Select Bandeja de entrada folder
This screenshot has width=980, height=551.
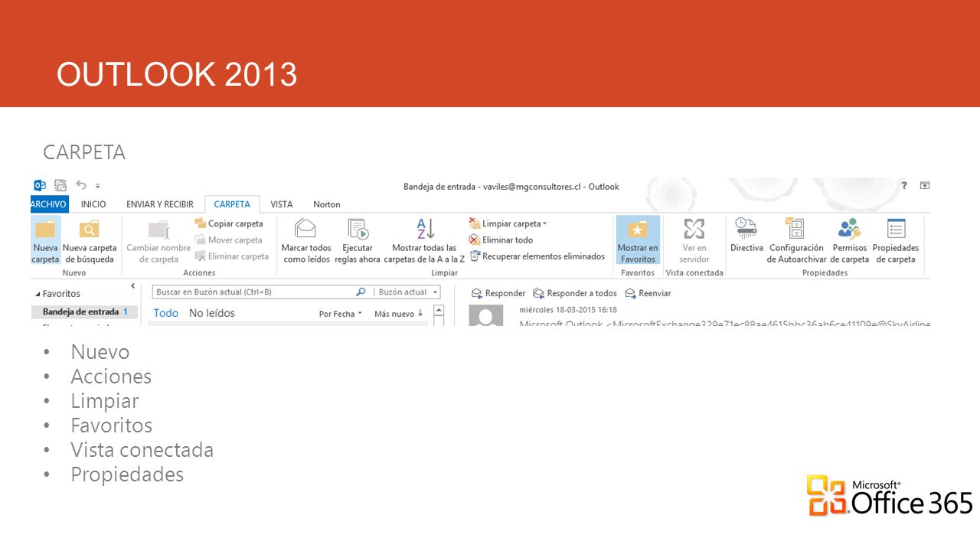tap(84, 312)
